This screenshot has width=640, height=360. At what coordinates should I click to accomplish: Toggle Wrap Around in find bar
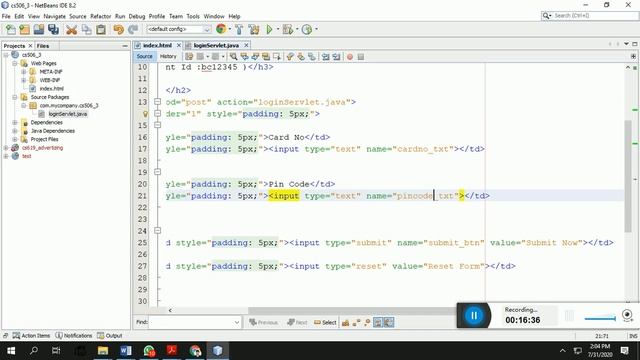[389, 322]
